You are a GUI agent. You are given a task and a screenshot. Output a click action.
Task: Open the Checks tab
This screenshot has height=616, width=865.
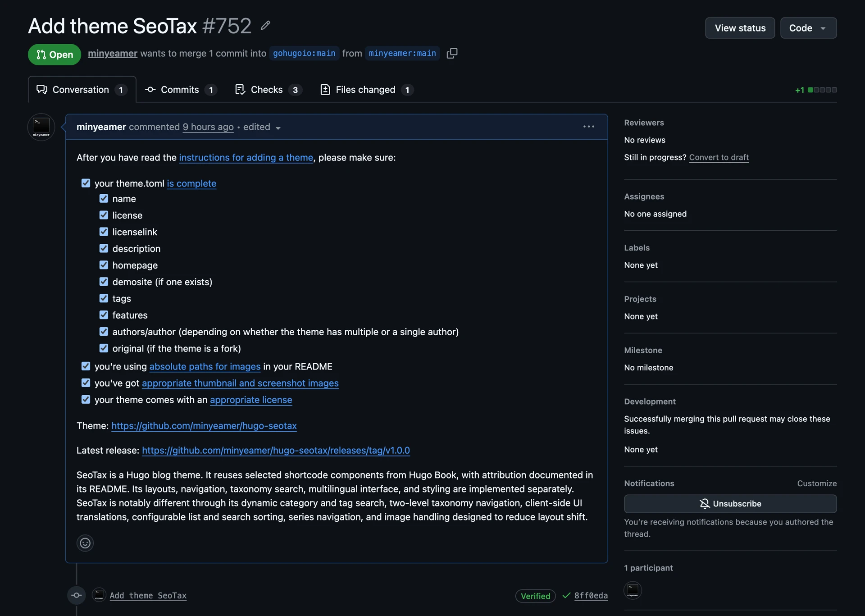(x=269, y=90)
